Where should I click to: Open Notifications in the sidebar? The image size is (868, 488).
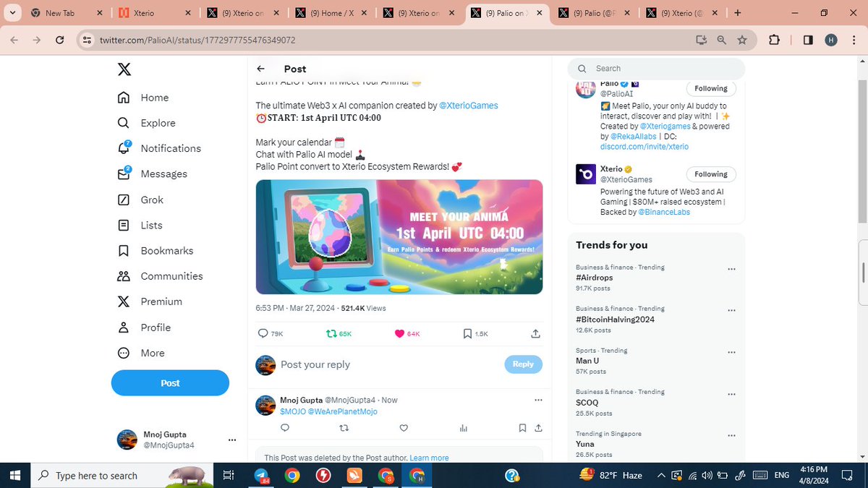point(159,148)
